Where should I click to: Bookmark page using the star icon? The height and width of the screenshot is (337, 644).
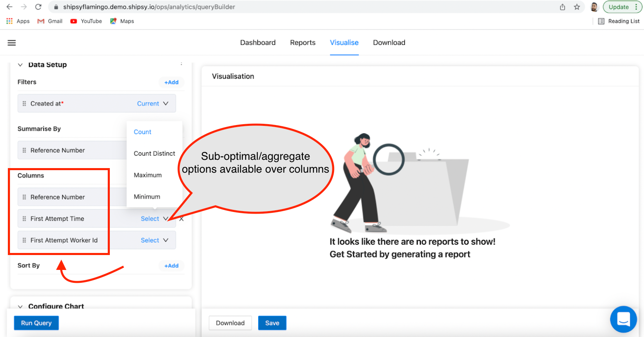(576, 7)
